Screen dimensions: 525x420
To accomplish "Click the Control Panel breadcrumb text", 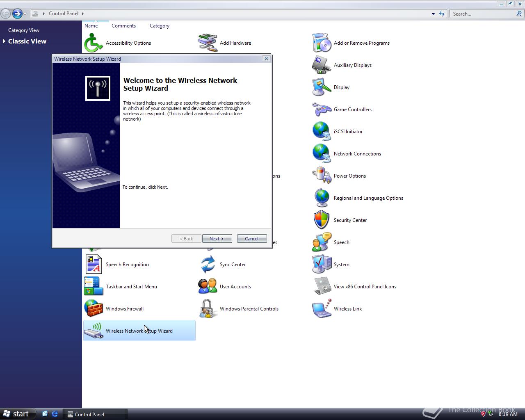I will coord(64,14).
